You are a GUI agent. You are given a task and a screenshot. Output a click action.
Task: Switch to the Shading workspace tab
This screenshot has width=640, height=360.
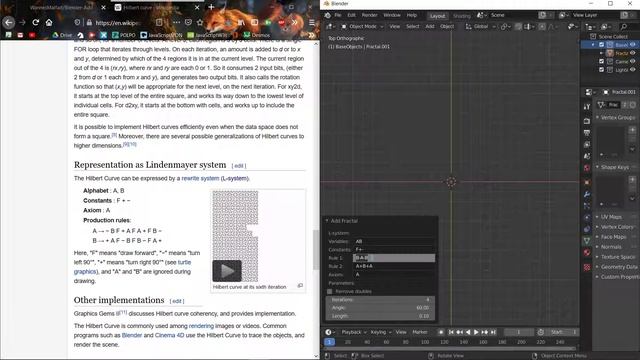(x=462, y=16)
